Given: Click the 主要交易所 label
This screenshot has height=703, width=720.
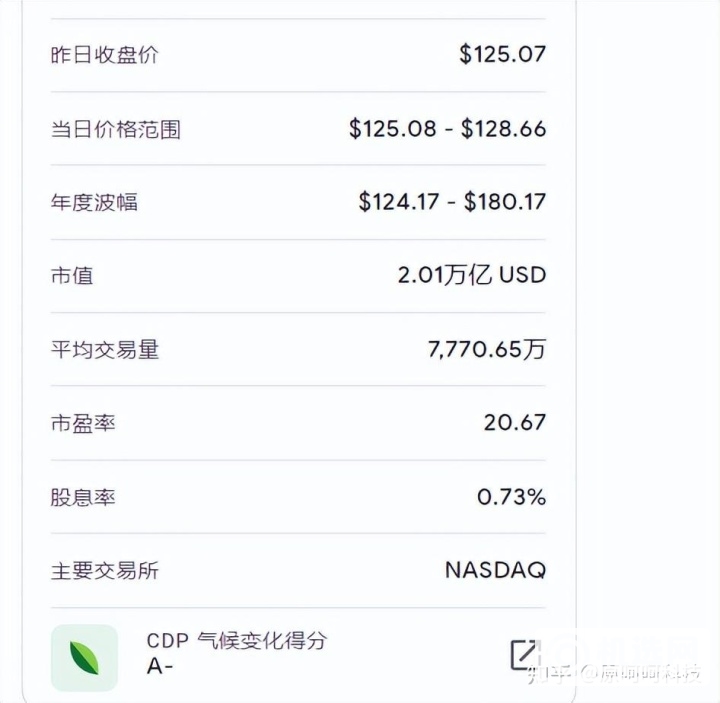Looking at the screenshot, I should [x=104, y=571].
